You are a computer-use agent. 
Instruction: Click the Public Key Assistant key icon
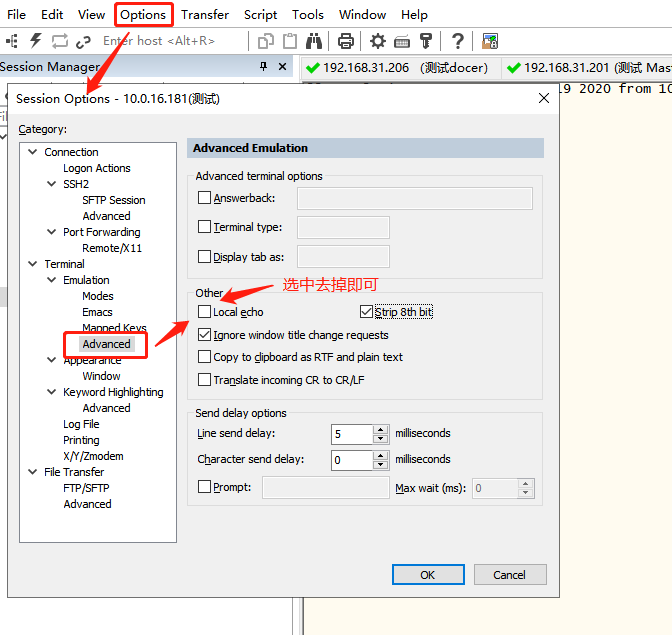click(426, 41)
